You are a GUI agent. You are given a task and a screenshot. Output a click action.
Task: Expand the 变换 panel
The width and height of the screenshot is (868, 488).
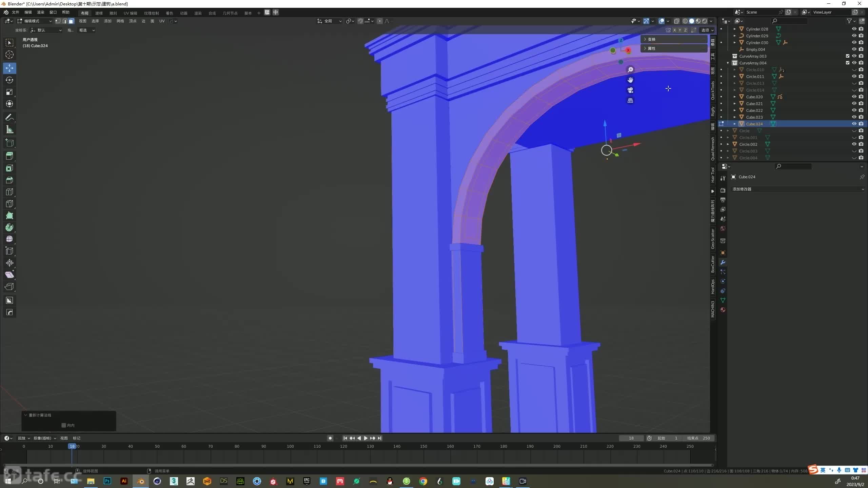[x=673, y=39]
